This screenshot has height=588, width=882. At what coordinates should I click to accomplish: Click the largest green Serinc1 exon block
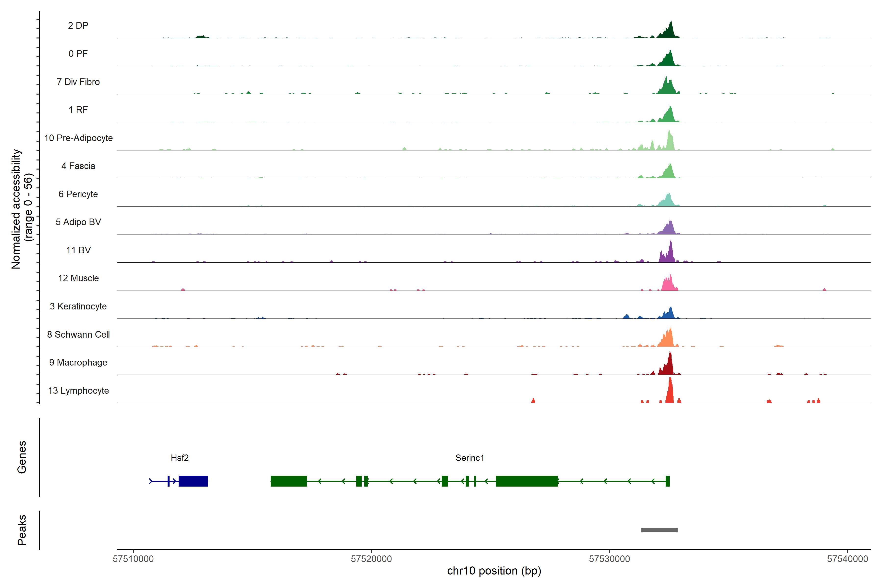tap(527, 481)
